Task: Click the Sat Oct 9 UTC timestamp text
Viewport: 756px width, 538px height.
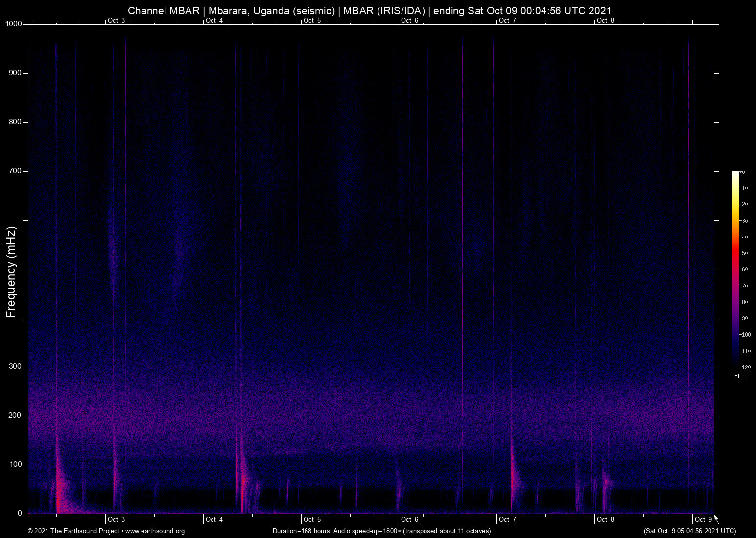Action: [x=689, y=531]
